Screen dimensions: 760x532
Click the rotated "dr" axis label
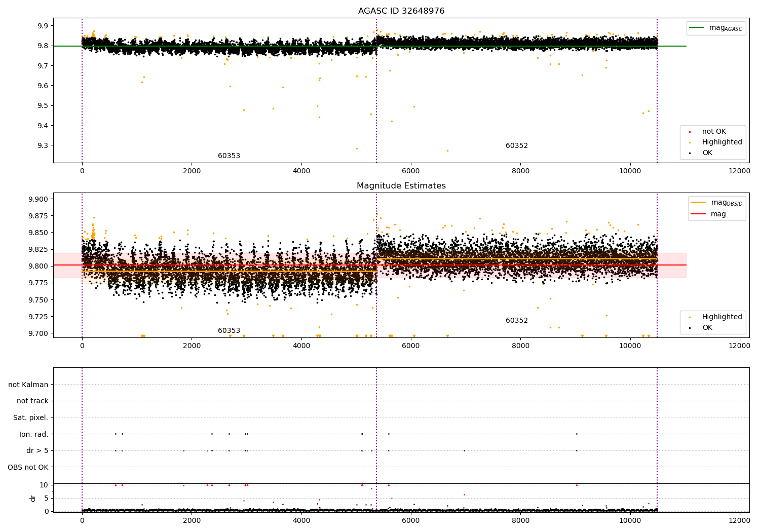click(33, 499)
